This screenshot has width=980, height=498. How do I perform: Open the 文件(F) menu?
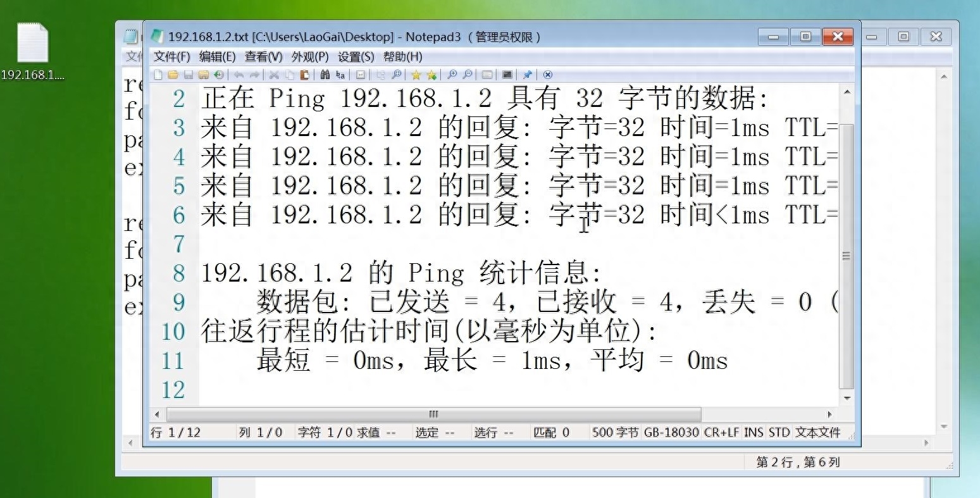click(172, 56)
